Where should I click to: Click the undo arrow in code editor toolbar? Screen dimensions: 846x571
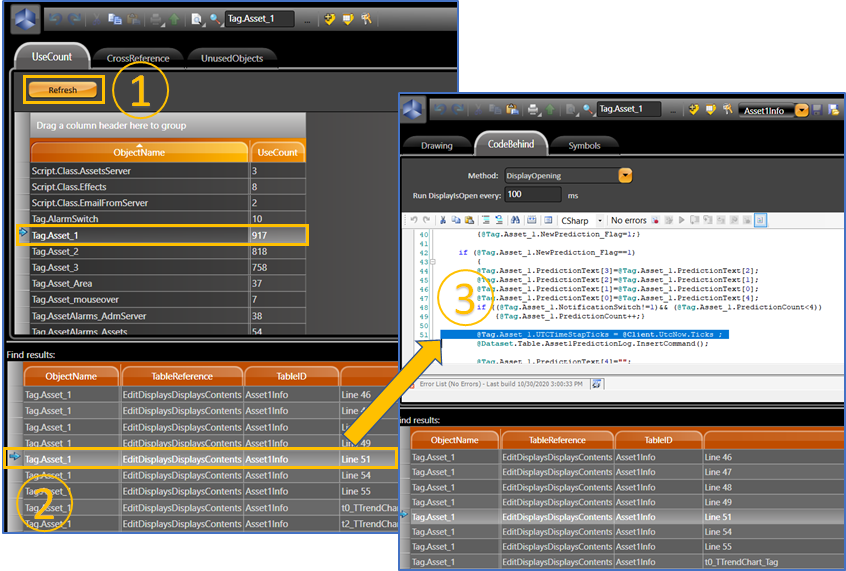point(413,220)
